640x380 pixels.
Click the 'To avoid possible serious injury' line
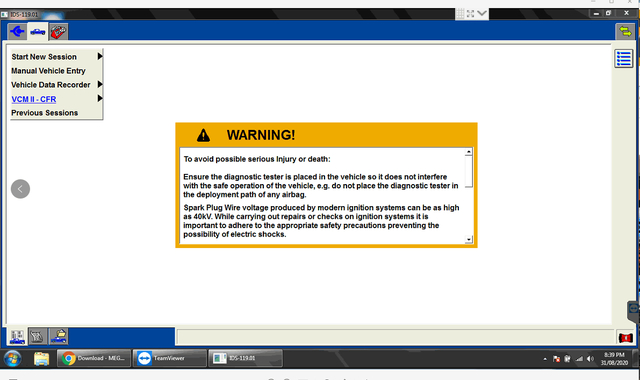click(257, 159)
